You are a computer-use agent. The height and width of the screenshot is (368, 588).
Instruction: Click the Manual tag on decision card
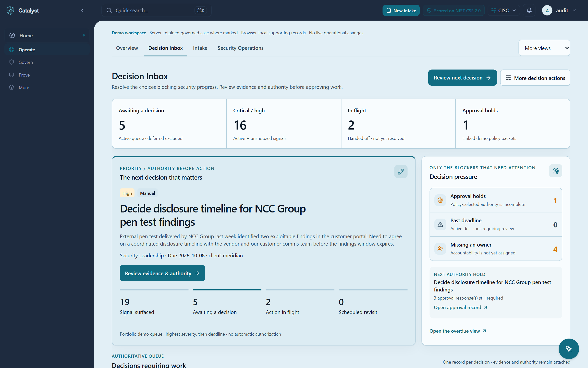pyautogui.click(x=147, y=193)
